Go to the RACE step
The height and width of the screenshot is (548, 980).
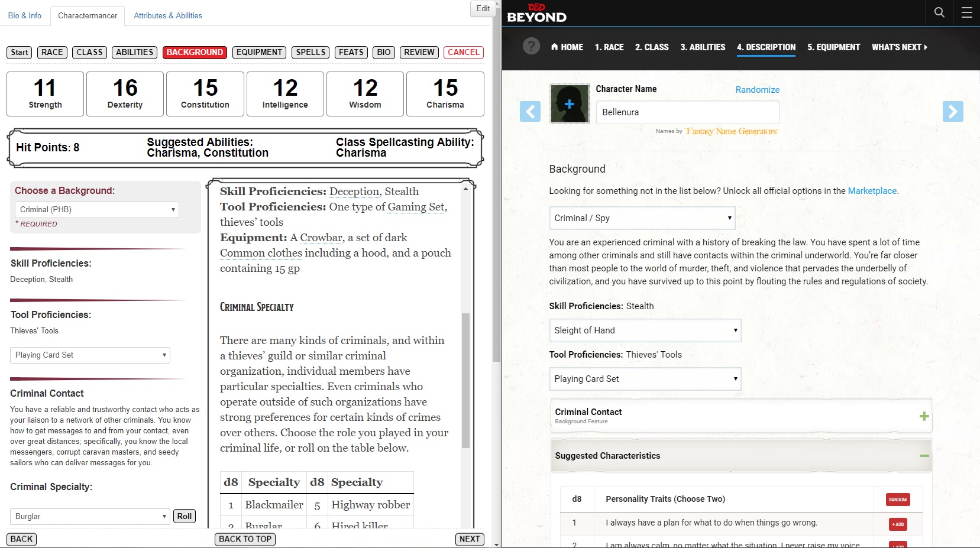[52, 52]
